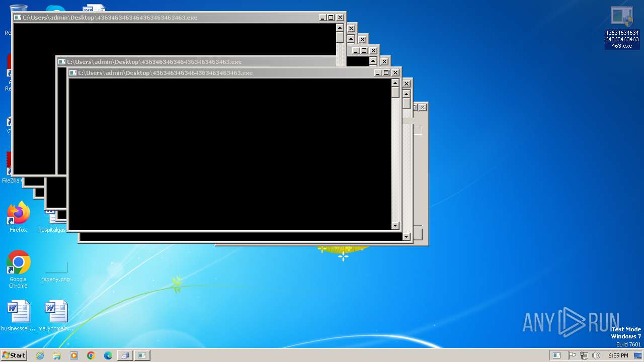Select the console window taskbar button

(x=142, y=355)
